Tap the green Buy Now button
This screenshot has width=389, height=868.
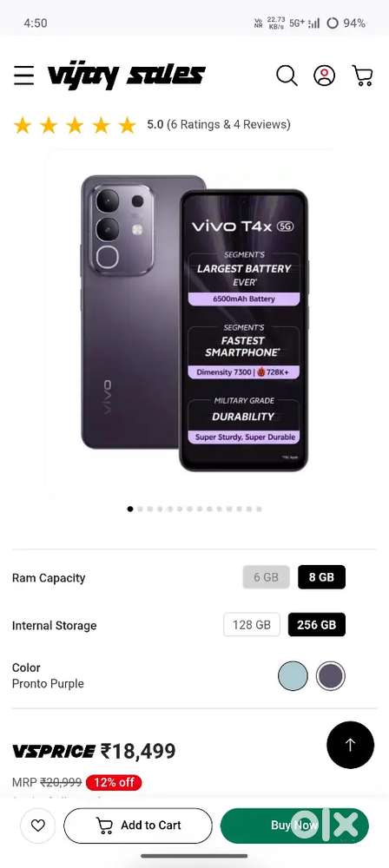(x=294, y=825)
